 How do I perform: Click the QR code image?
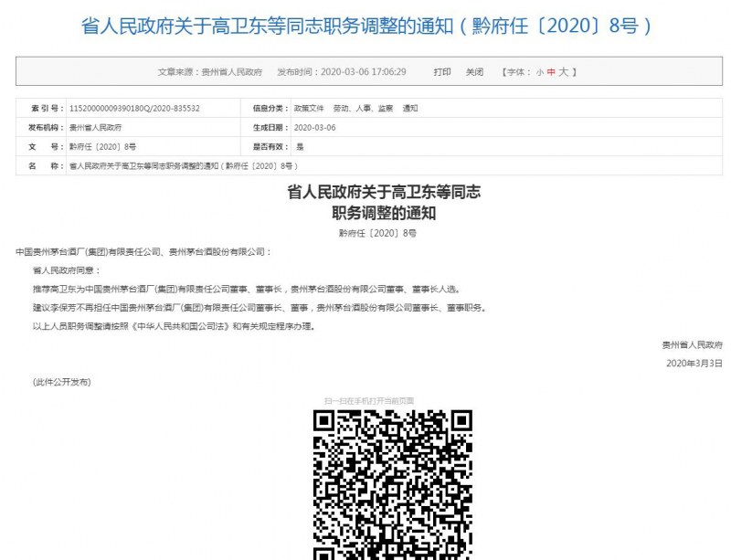tap(393, 484)
